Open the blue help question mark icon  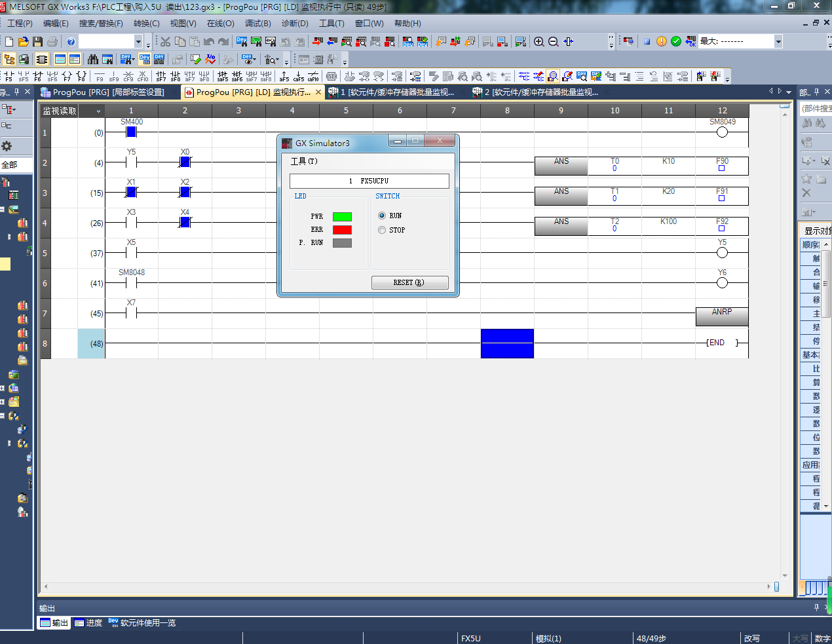71,41
